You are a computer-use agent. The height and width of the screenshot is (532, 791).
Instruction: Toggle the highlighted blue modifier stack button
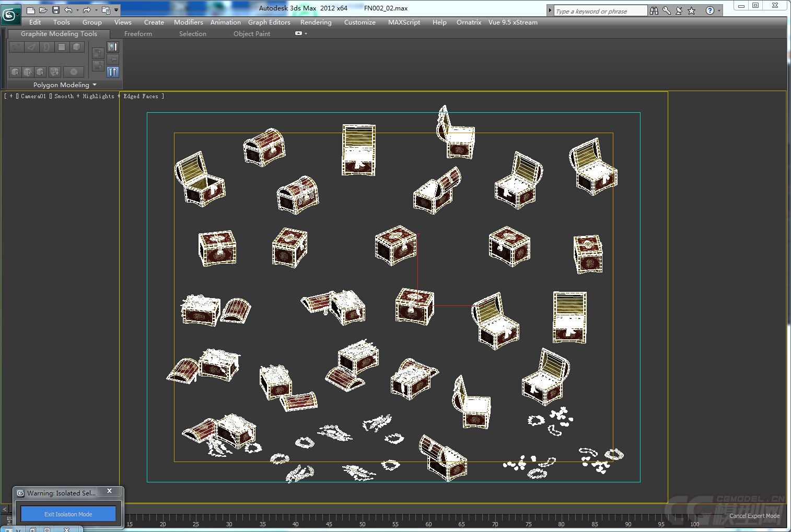tap(113, 72)
